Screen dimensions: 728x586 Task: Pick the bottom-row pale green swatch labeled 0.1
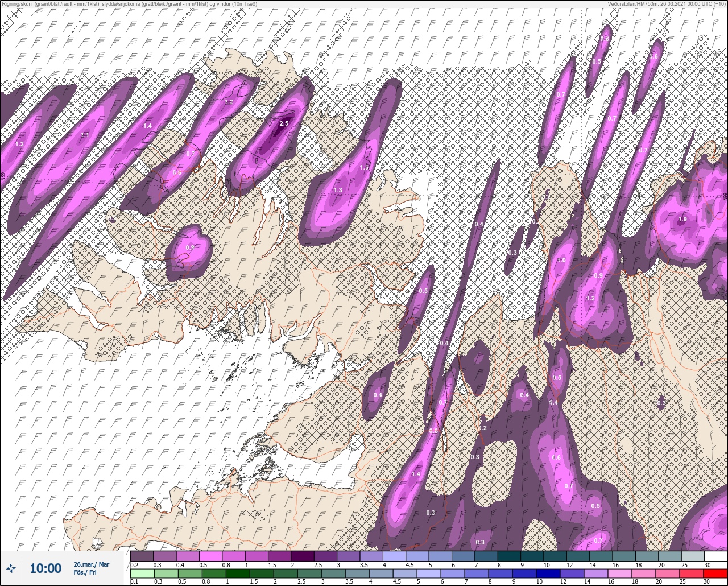pyautogui.click(x=142, y=573)
